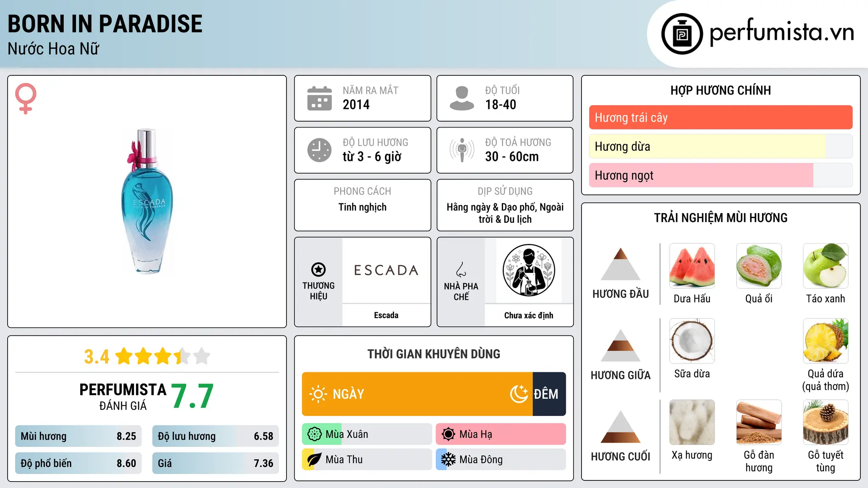Click the Gỗ đàn hương sandalwood image
This screenshot has height=488, width=868.
pyautogui.click(x=759, y=422)
